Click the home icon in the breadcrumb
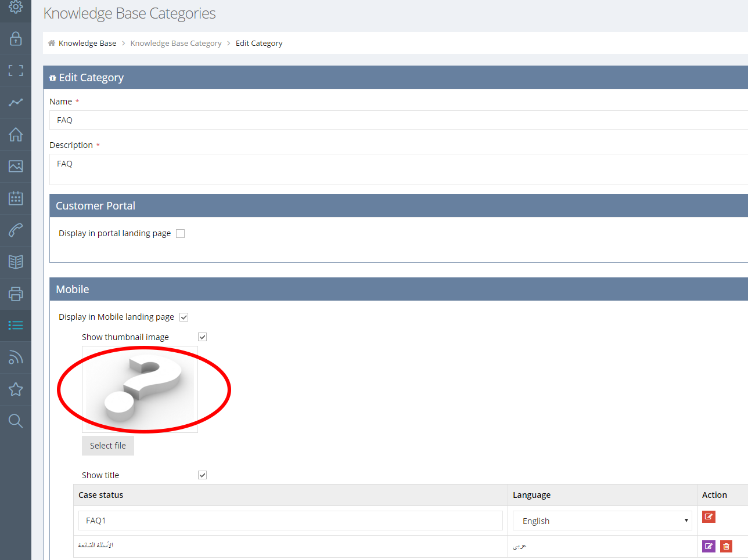Viewport: 748px width, 560px height. [52, 43]
